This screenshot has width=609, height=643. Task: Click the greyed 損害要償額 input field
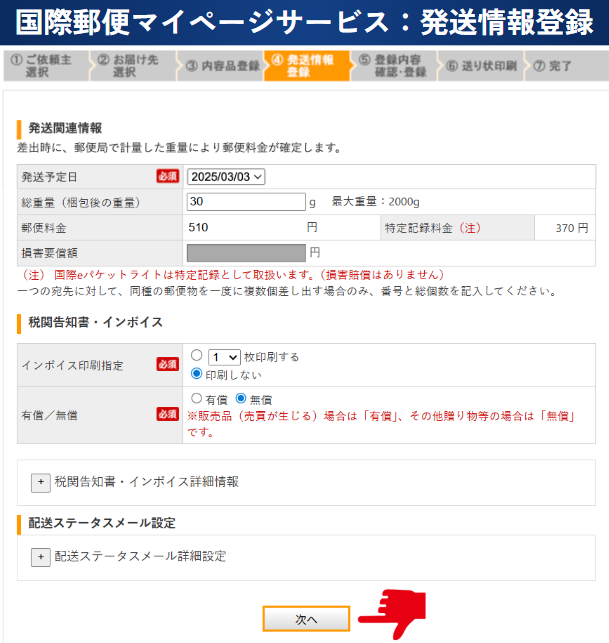245,252
